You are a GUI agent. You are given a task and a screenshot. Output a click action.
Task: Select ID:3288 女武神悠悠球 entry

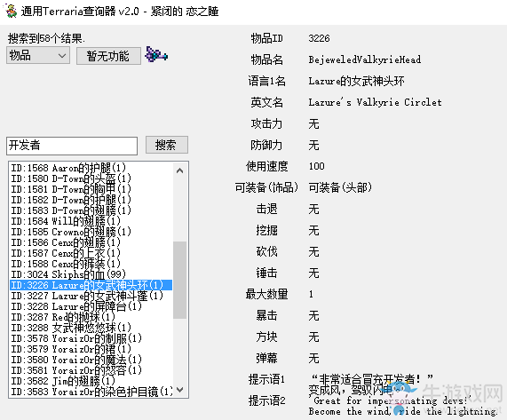click(x=91, y=328)
